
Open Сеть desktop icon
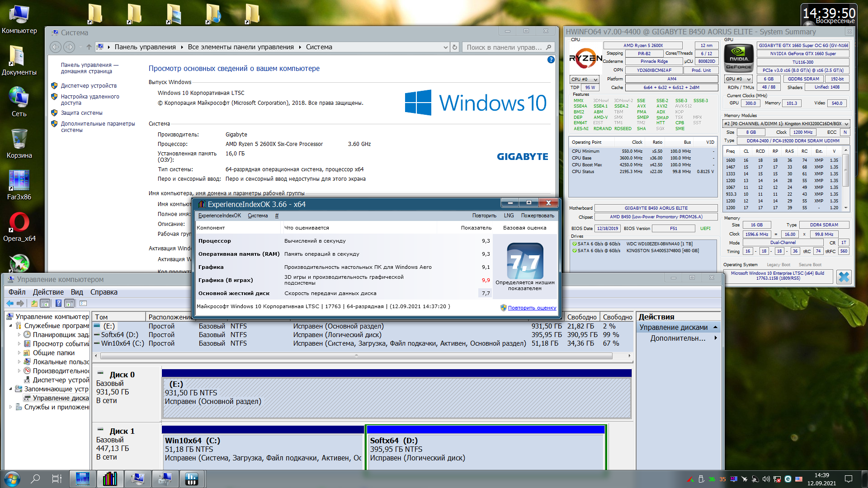pos(19,102)
